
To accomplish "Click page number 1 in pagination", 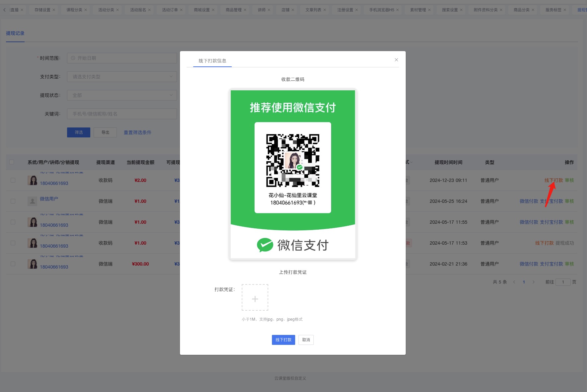I will [x=524, y=282].
